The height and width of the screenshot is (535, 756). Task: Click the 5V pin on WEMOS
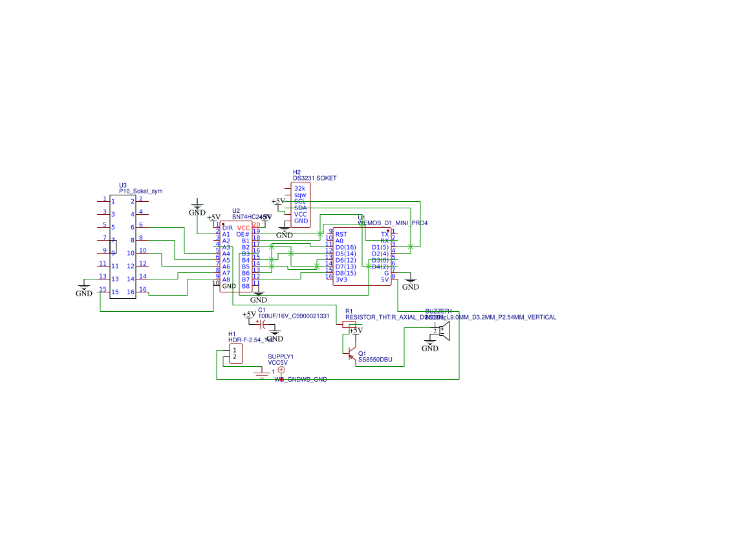tap(385, 280)
